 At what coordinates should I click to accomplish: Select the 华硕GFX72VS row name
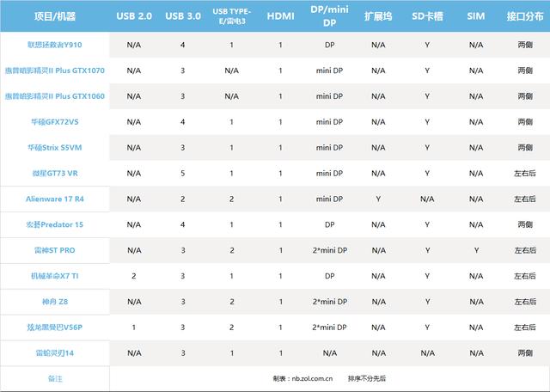click(55, 122)
